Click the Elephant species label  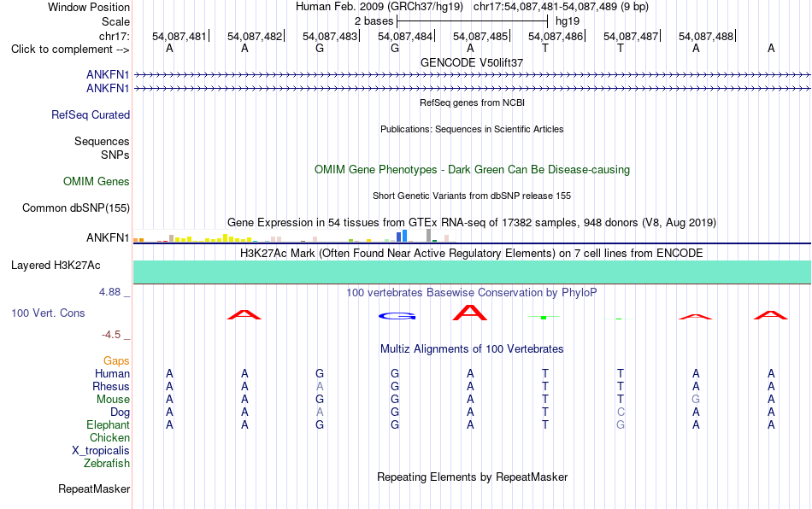108,424
